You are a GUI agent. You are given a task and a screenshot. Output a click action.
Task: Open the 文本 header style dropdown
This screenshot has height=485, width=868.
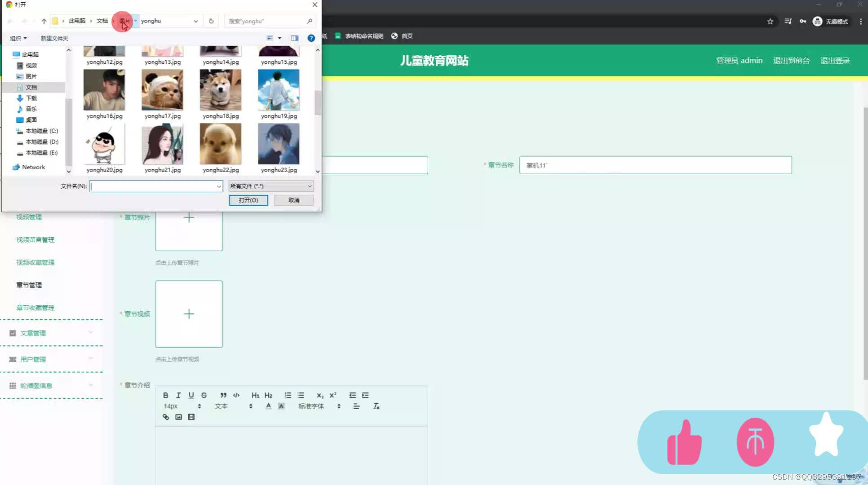pos(233,406)
